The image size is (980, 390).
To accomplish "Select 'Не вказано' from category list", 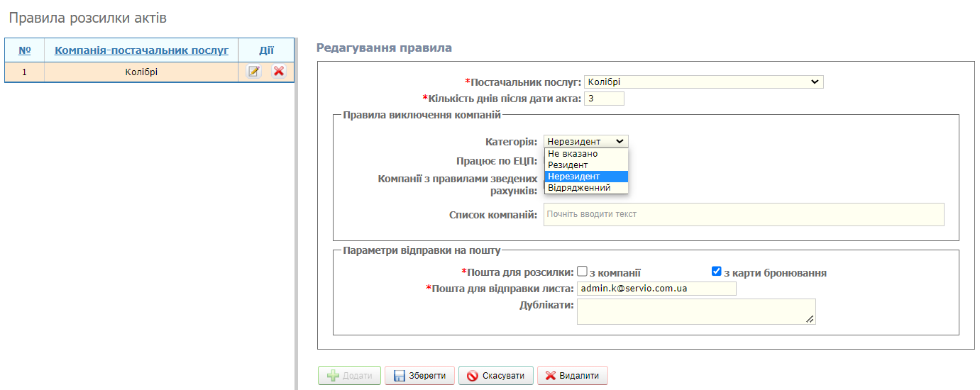I will coord(573,154).
